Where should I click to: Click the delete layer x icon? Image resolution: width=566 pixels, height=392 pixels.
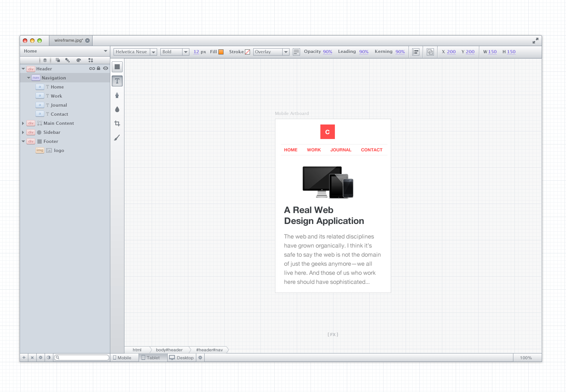[32, 358]
